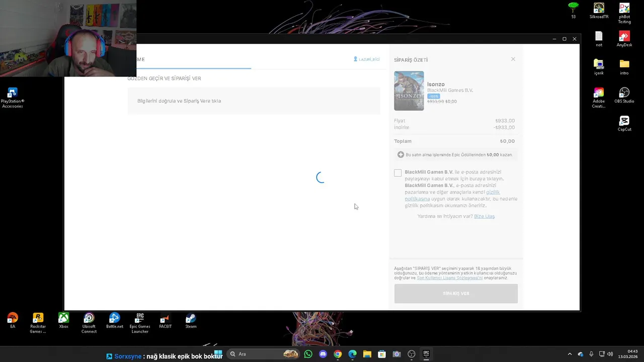Click the SİPARİŞ VER order button

(456, 294)
